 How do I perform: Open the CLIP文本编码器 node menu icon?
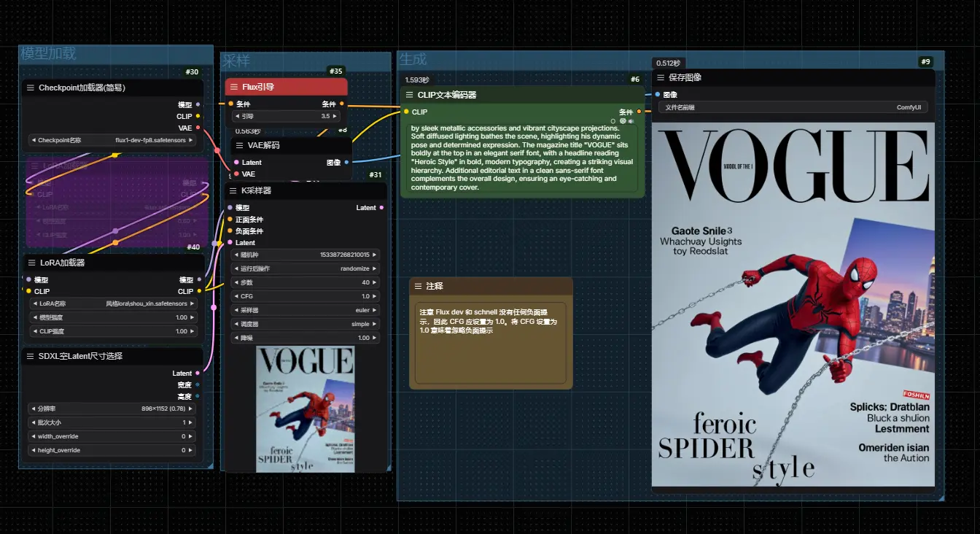pyautogui.click(x=410, y=95)
